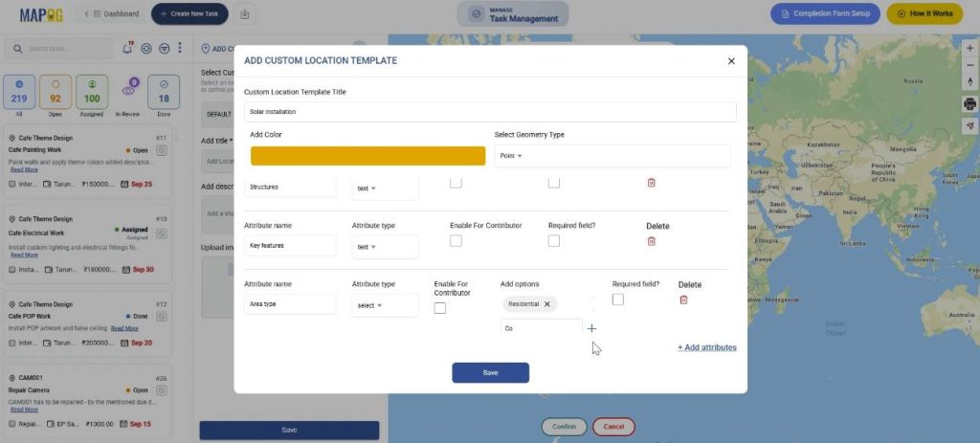980x443 pixels.
Task: Open the notifications bell icon
Action: (x=127, y=48)
